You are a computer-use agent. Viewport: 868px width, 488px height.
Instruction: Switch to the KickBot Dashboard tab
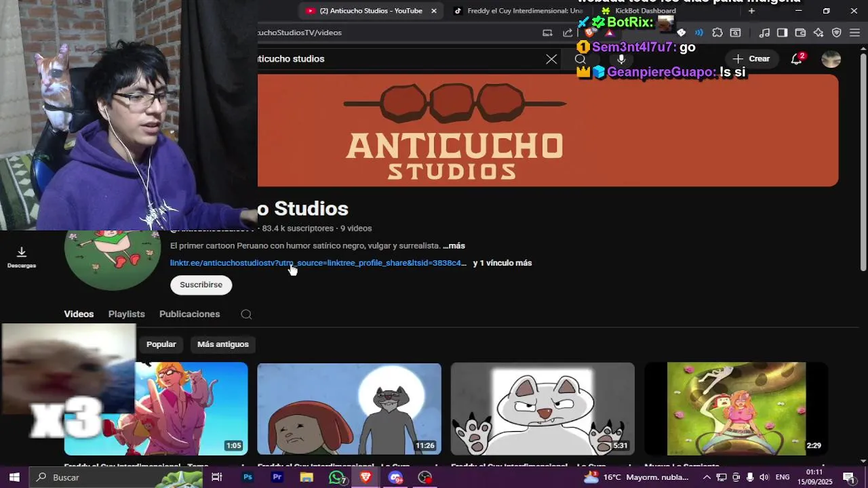tap(644, 11)
